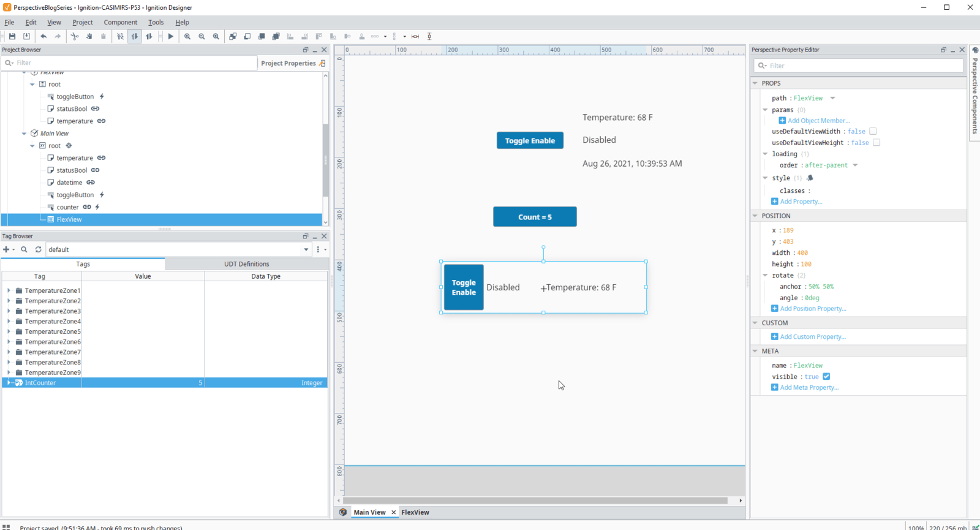This screenshot has height=530, width=980.
Task: Click the Count = 5 button on canvas
Action: point(535,217)
